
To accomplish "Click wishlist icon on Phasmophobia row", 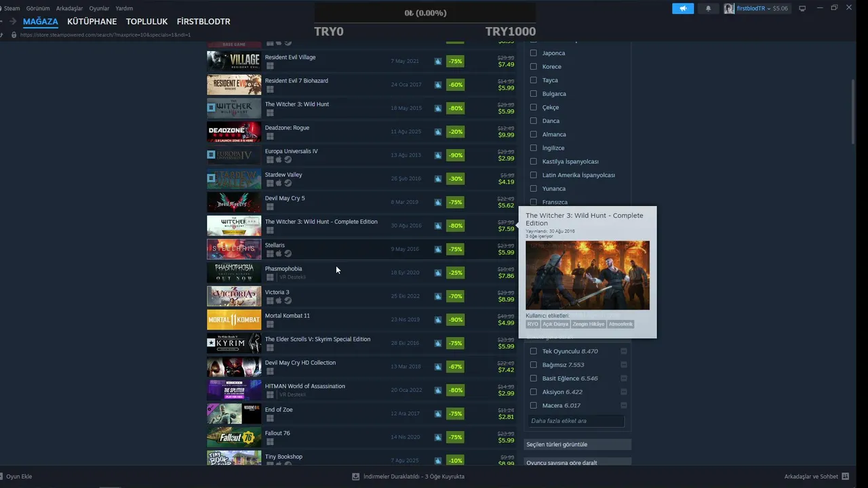I will pyautogui.click(x=438, y=272).
